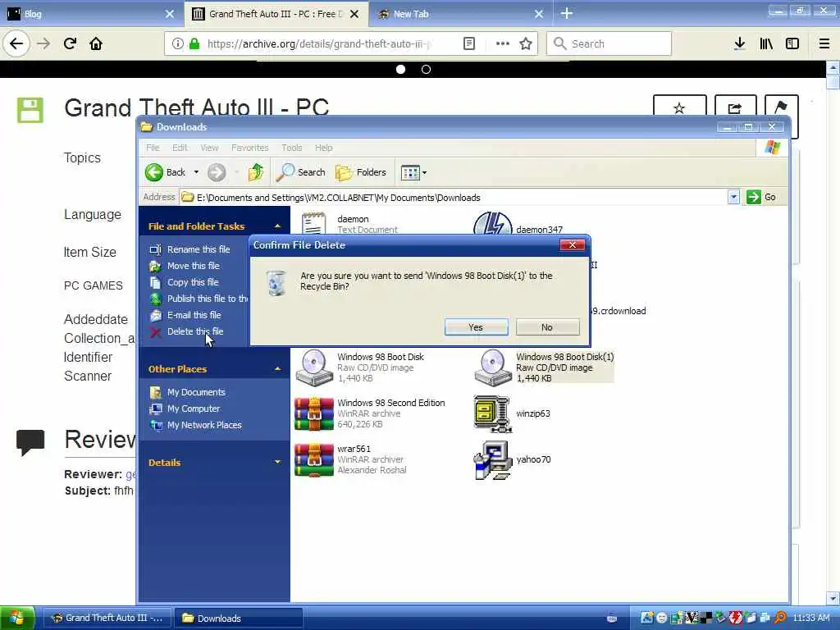The image size is (840, 630).
Task: Click the Firefox Search box
Action: [x=609, y=43]
